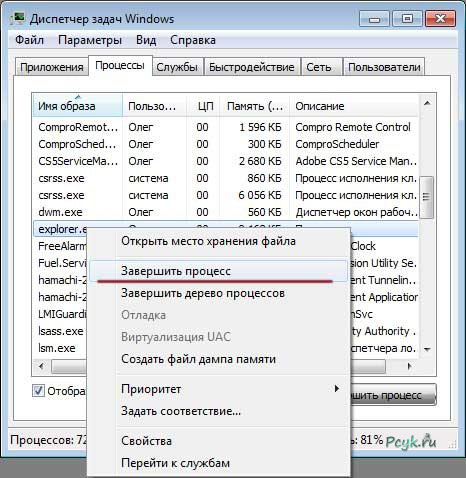Image resolution: width=466 pixels, height=478 pixels.
Task: Click the horizontal scrollbar left arrow
Action: click(41, 367)
